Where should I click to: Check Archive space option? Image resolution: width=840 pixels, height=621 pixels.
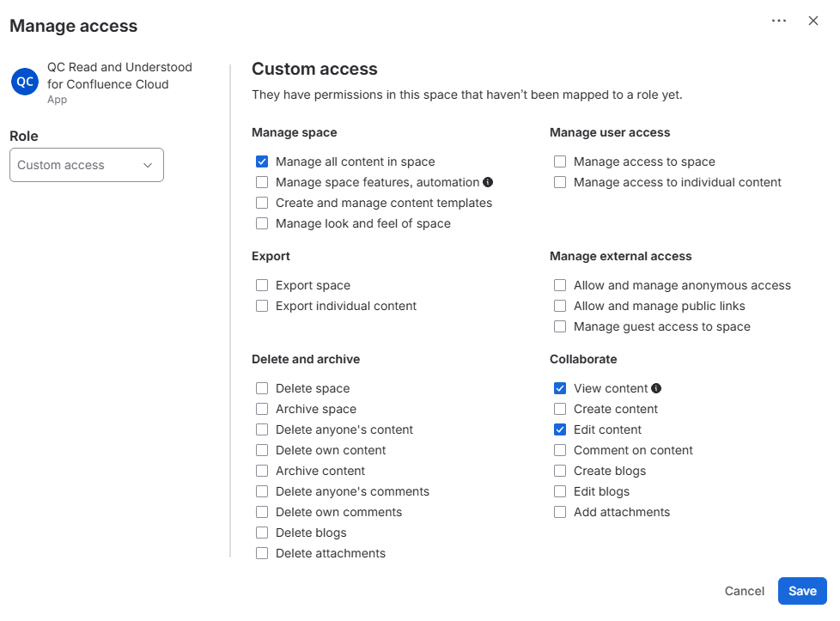click(x=262, y=410)
